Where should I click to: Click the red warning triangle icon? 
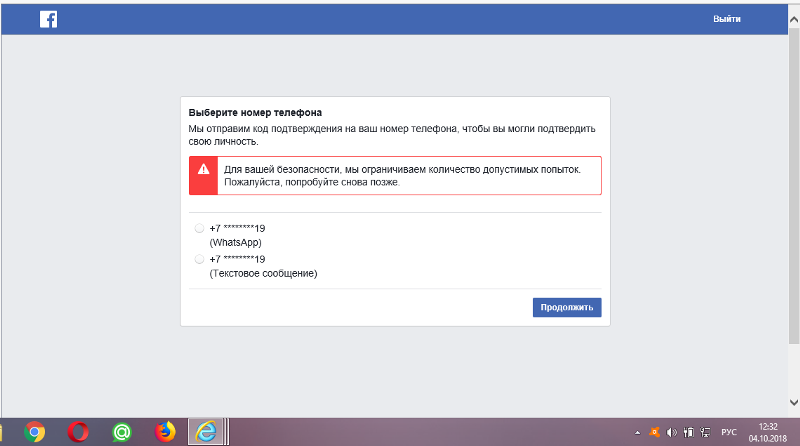(204, 169)
